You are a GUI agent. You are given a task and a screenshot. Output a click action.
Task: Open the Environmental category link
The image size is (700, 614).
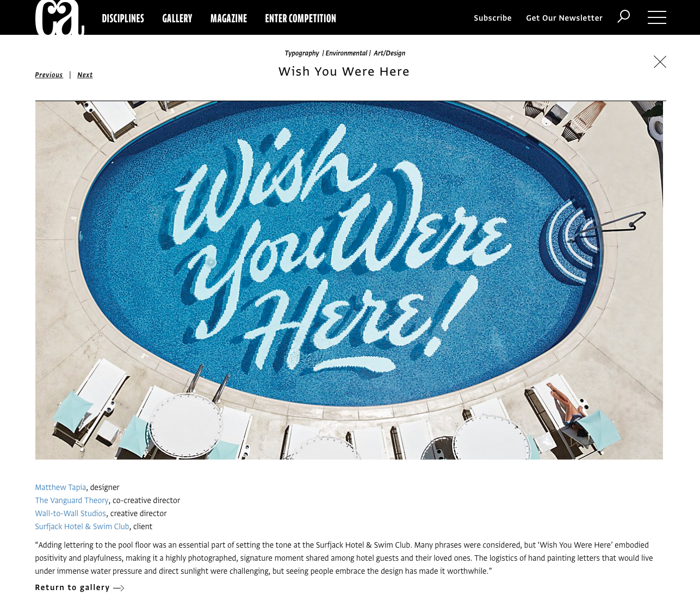point(346,53)
